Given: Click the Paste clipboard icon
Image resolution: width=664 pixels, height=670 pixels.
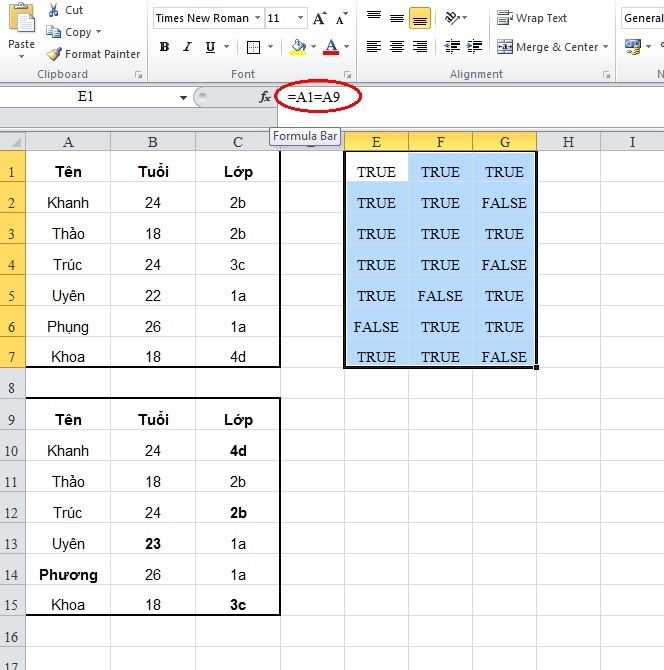Looking at the screenshot, I should click(20, 28).
